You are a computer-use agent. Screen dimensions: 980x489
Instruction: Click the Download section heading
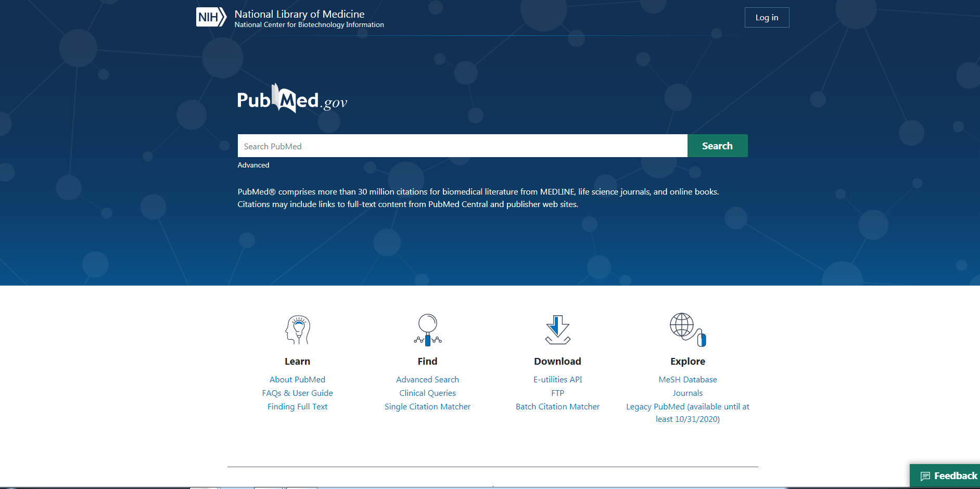(x=558, y=362)
